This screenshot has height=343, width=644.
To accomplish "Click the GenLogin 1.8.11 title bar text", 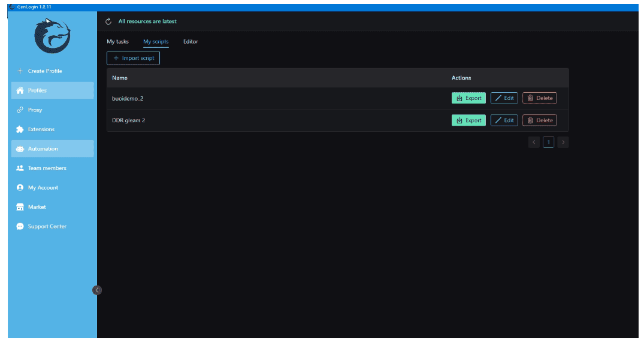I will click(x=34, y=7).
